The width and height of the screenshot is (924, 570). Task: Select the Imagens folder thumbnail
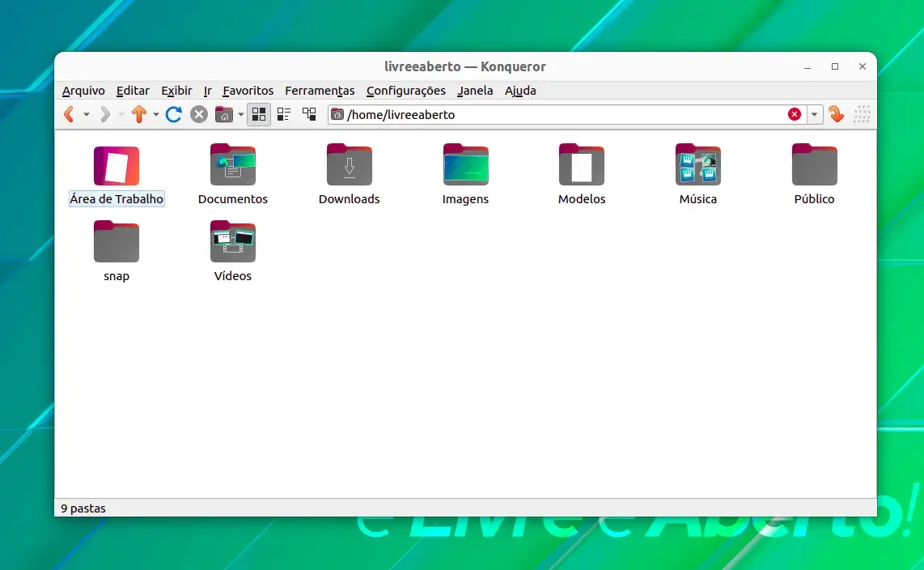click(x=465, y=164)
